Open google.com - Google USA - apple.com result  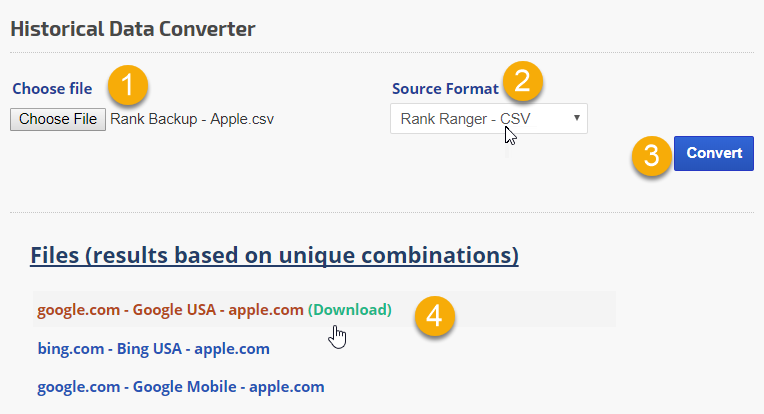pos(170,310)
